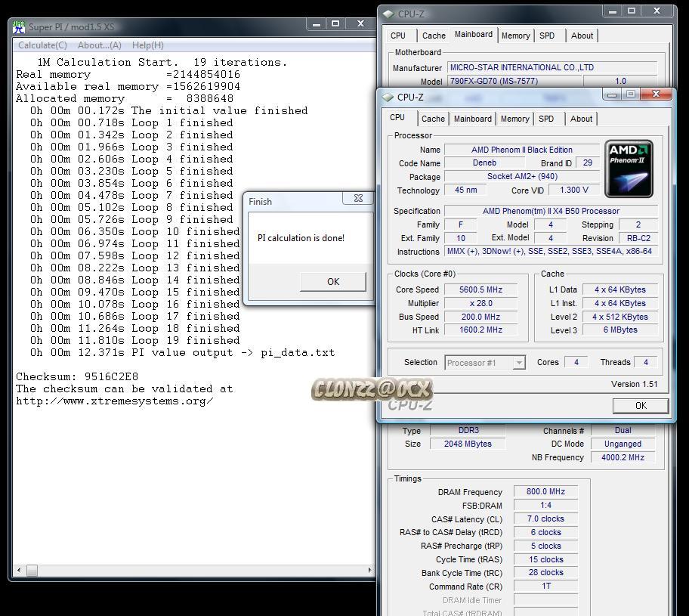Click the Level 3 cache value 6 MBytes
Image resolution: width=689 pixels, height=616 pixels.
click(620, 330)
